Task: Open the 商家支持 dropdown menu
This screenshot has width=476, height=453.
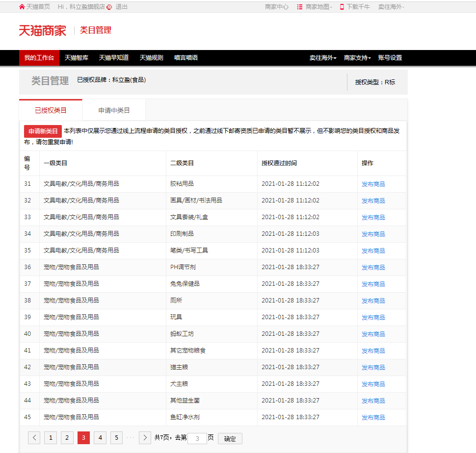Action: click(357, 58)
